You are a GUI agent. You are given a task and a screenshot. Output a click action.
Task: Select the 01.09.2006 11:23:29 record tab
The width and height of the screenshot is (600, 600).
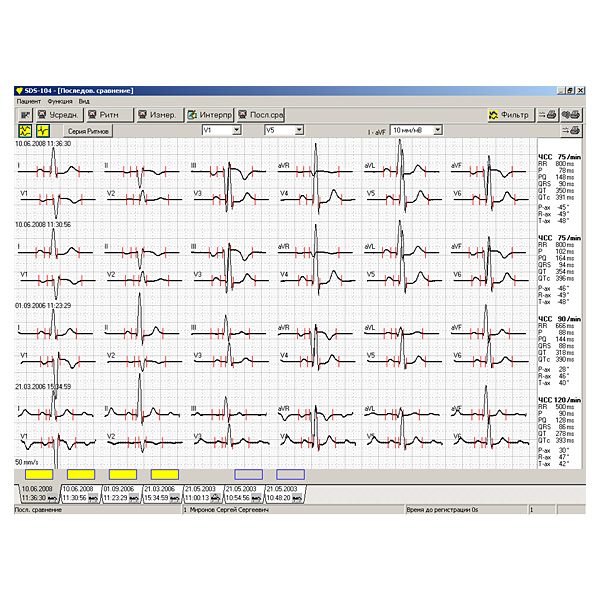(122, 493)
